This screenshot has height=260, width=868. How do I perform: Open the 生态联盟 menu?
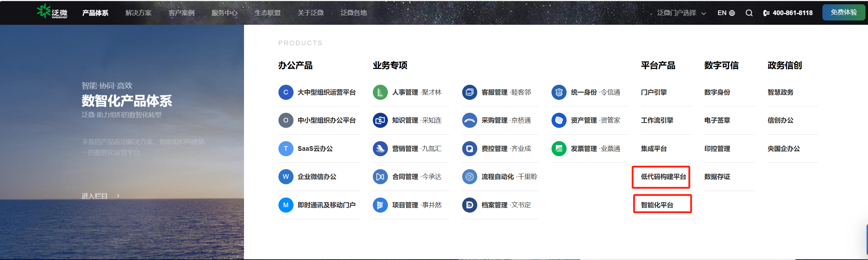click(267, 13)
